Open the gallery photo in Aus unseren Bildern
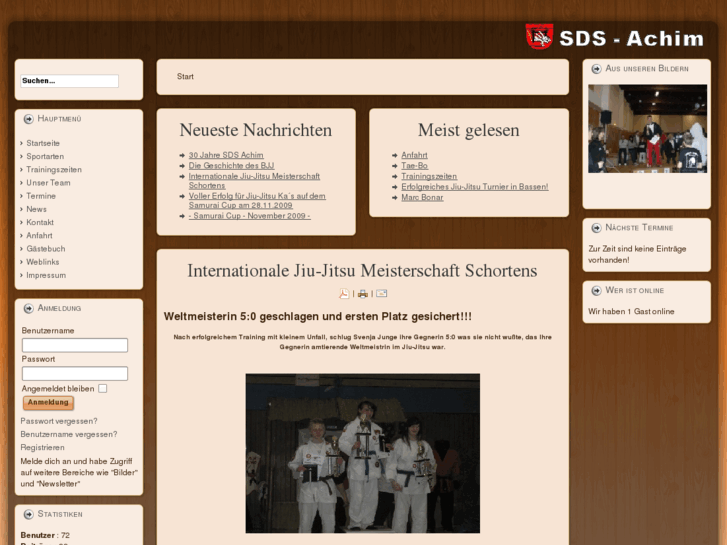Viewport: 727px width, 545px height. tap(647, 128)
